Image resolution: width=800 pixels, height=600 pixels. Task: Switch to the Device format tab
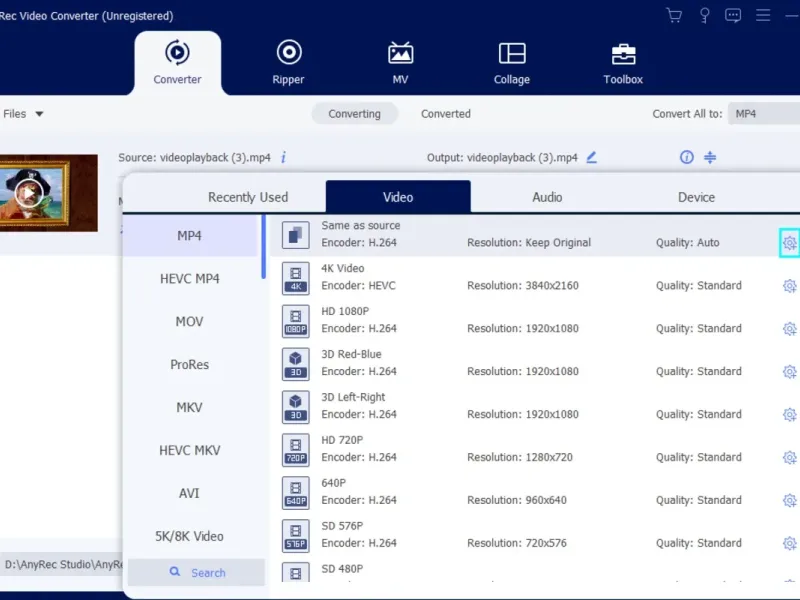click(696, 197)
